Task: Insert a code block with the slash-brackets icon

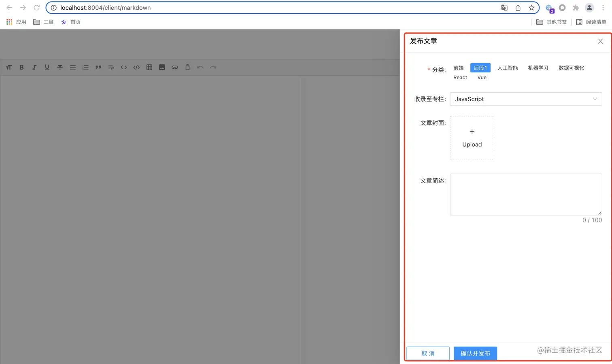Action: (136, 67)
